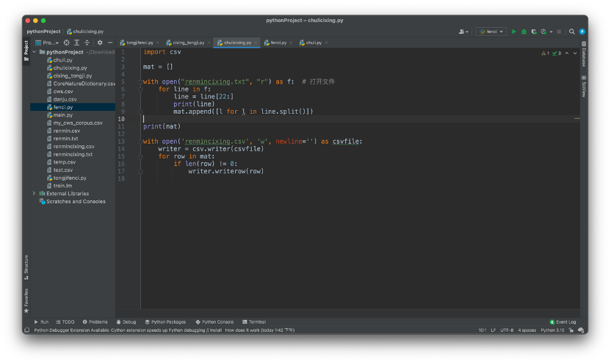
Task: Close the tongjifenci.py tab
Action: click(x=158, y=43)
